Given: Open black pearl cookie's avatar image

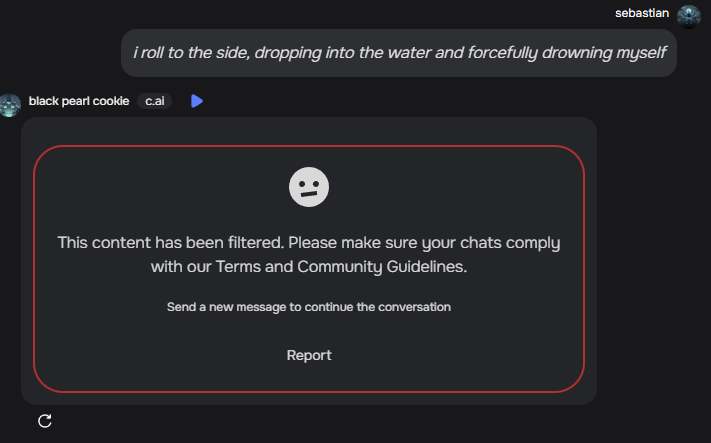Looking at the screenshot, I should (10, 105).
